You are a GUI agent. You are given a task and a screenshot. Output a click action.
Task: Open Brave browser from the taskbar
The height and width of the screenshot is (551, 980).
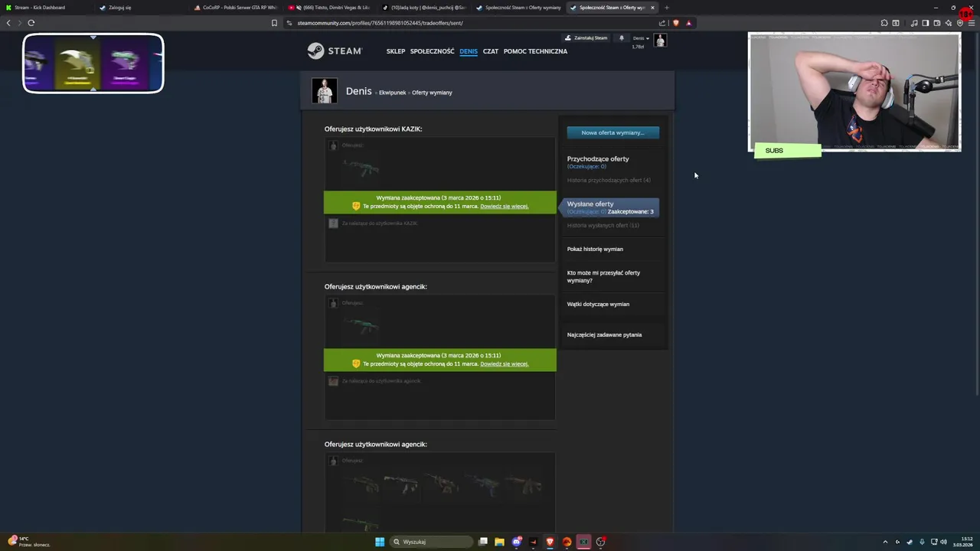(x=550, y=542)
